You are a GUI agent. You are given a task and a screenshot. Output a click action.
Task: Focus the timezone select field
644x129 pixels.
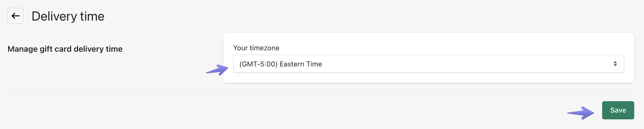(428, 64)
